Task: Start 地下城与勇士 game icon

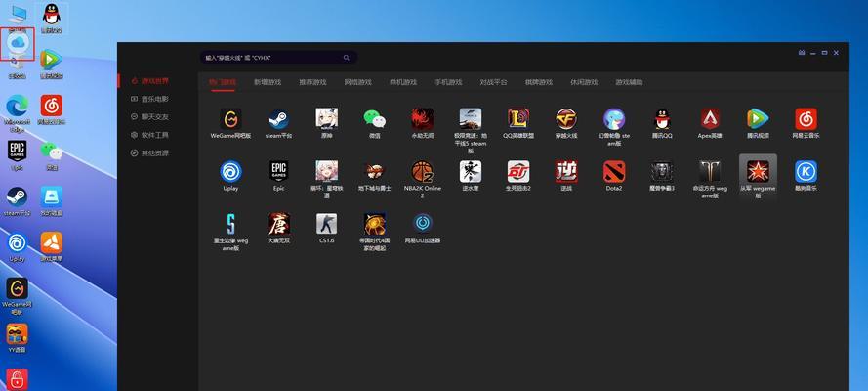Action: 375,172
